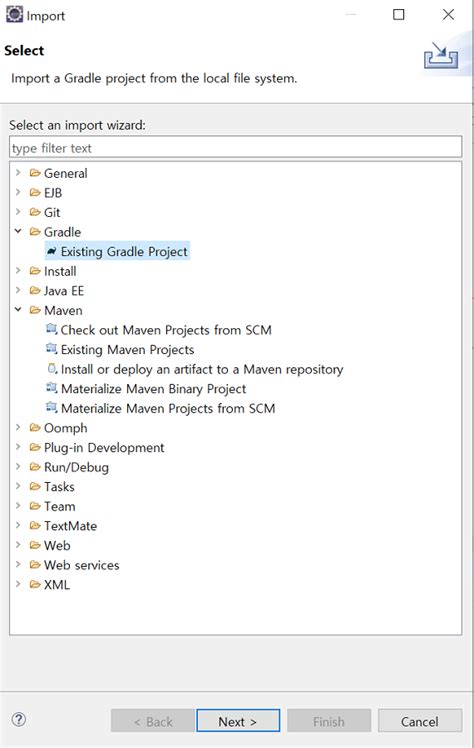Collapse the Gradle tree node
474x748 pixels.
click(18, 231)
